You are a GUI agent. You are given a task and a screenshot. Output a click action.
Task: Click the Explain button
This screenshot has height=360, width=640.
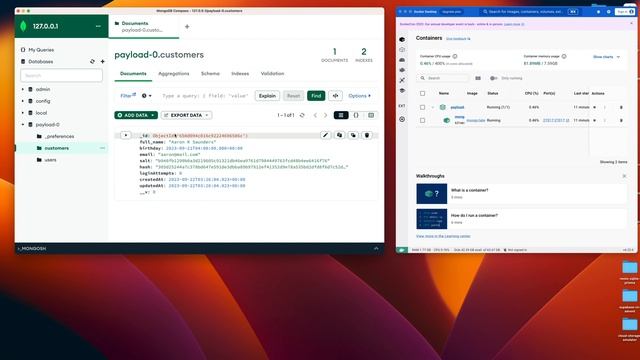pos(267,96)
